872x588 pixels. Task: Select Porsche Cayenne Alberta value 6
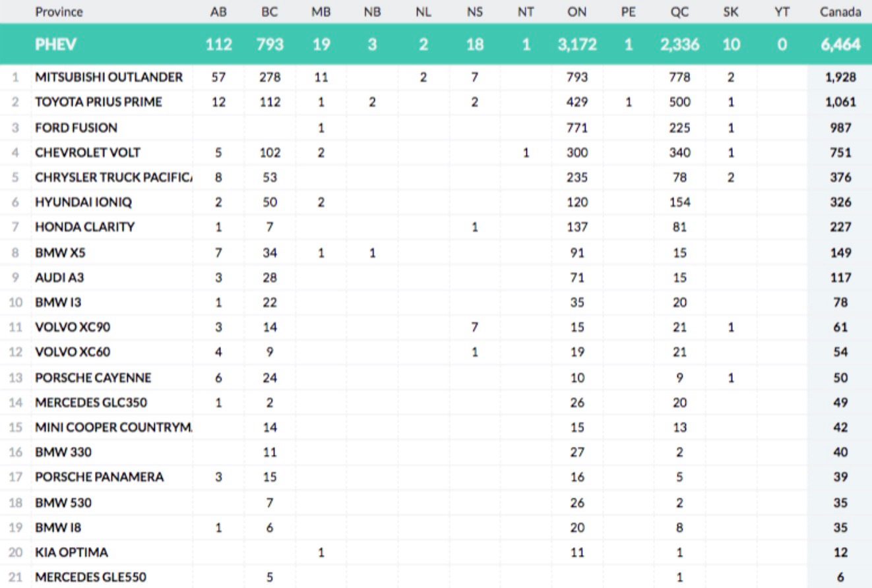point(218,378)
